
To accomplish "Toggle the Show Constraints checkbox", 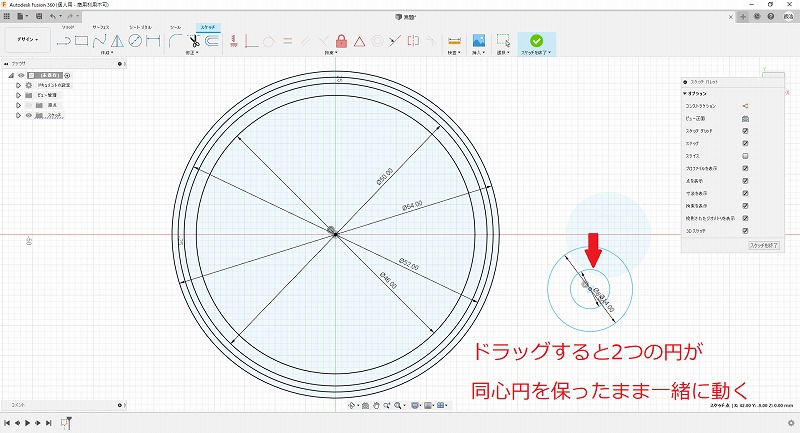I will click(745, 206).
